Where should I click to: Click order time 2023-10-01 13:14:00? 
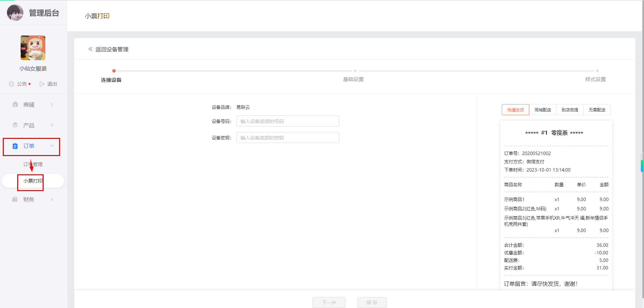pos(549,170)
